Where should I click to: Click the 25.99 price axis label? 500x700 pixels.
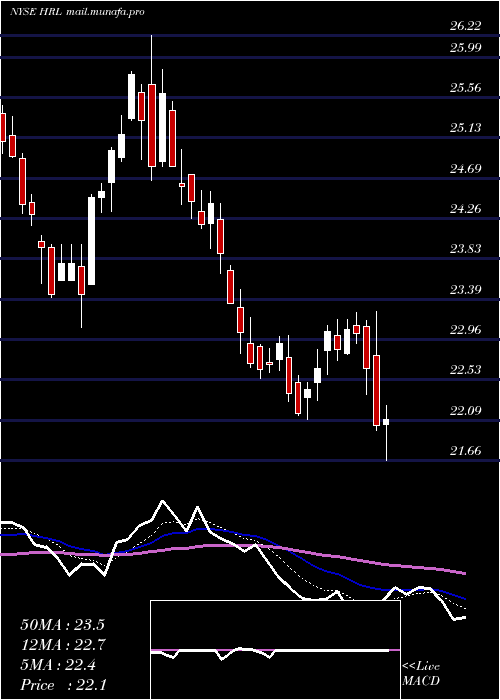(465, 47)
